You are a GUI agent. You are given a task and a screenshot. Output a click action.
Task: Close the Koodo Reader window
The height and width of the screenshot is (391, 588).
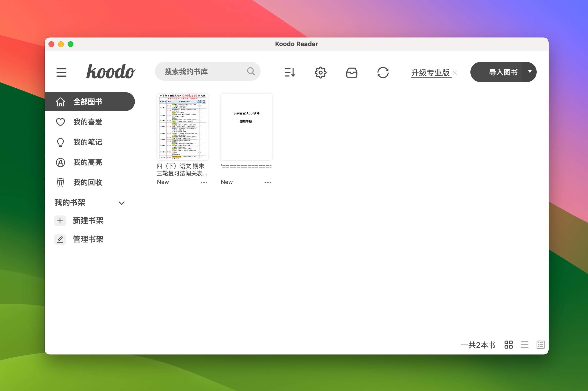tap(51, 44)
